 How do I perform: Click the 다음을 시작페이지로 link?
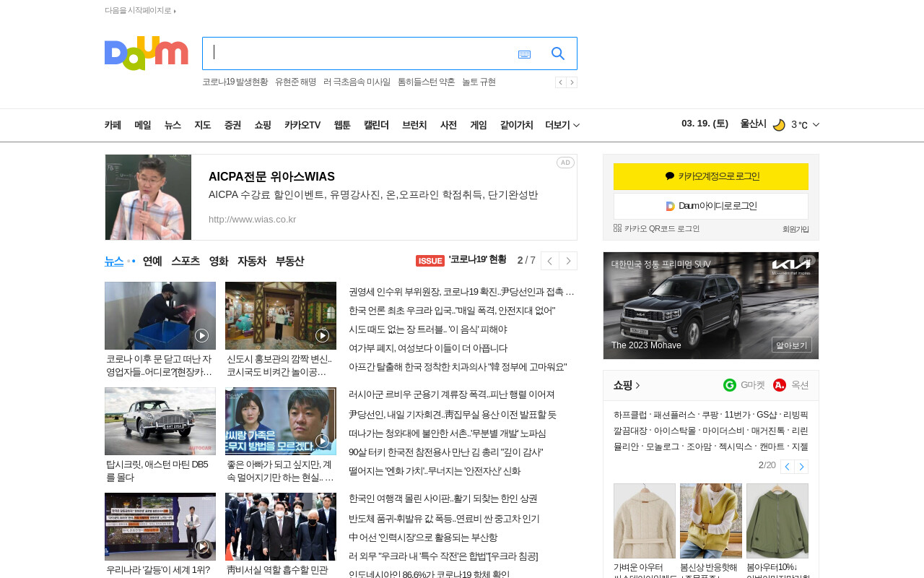tap(140, 10)
